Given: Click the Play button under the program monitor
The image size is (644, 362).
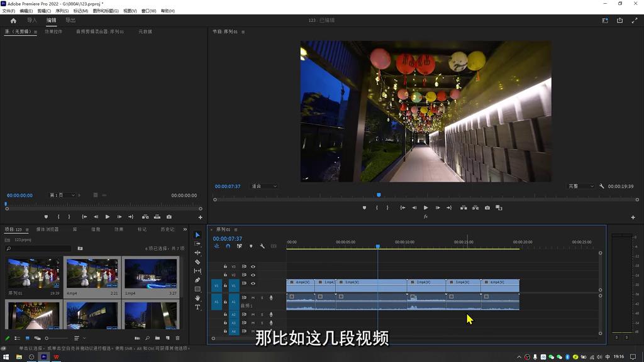Looking at the screenshot, I should coord(426,207).
